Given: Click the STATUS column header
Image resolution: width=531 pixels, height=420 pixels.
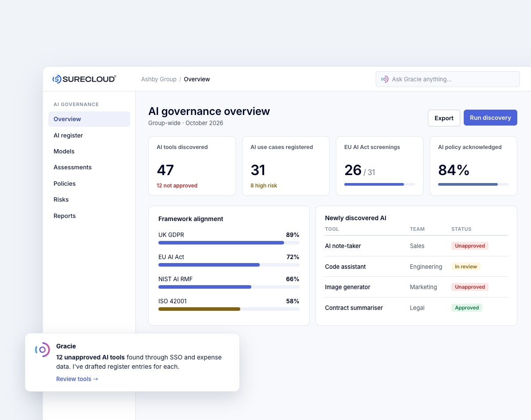Looking at the screenshot, I should [x=462, y=229].
